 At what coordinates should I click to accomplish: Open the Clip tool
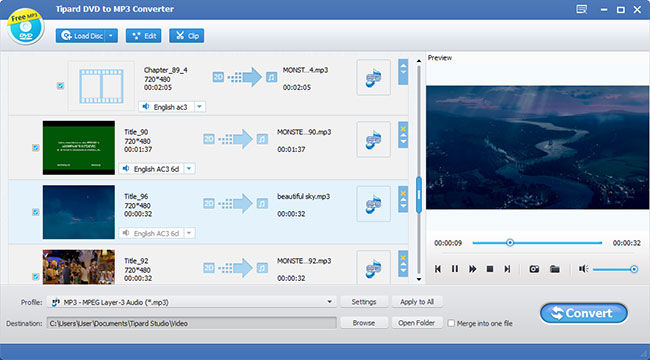(x=187, y=36)
